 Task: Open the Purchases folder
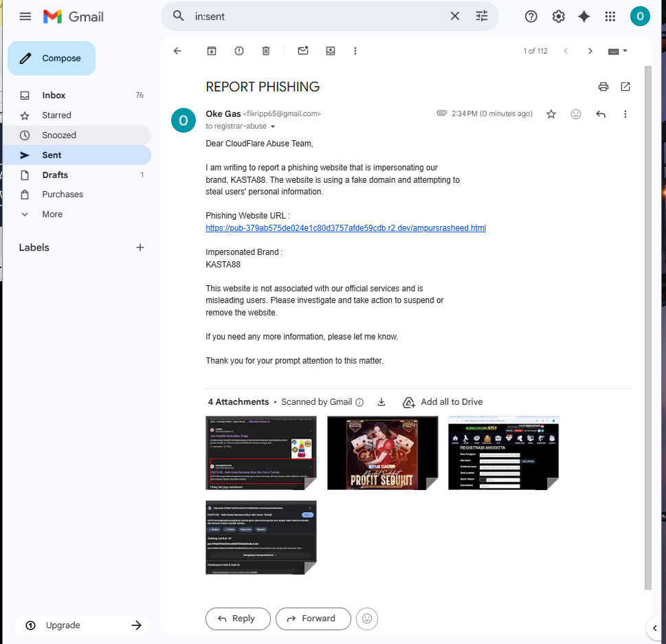point(76,194)
